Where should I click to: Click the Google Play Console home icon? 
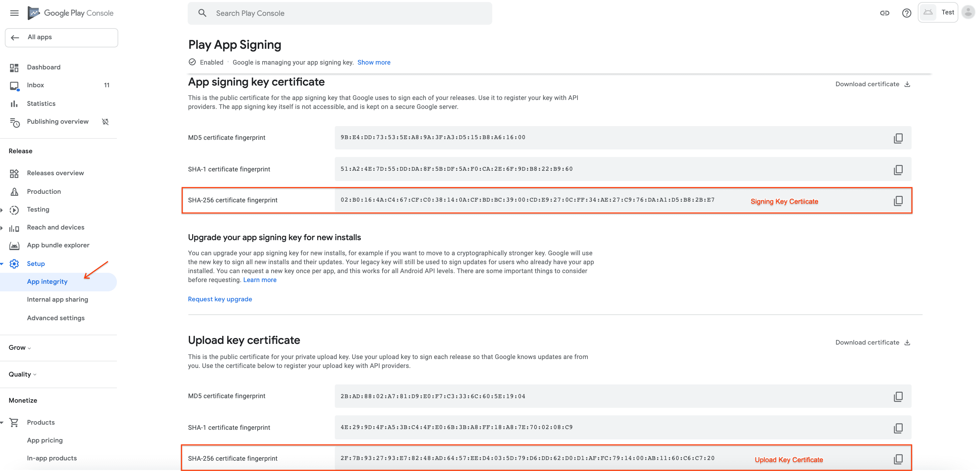[x=34, y=12]
